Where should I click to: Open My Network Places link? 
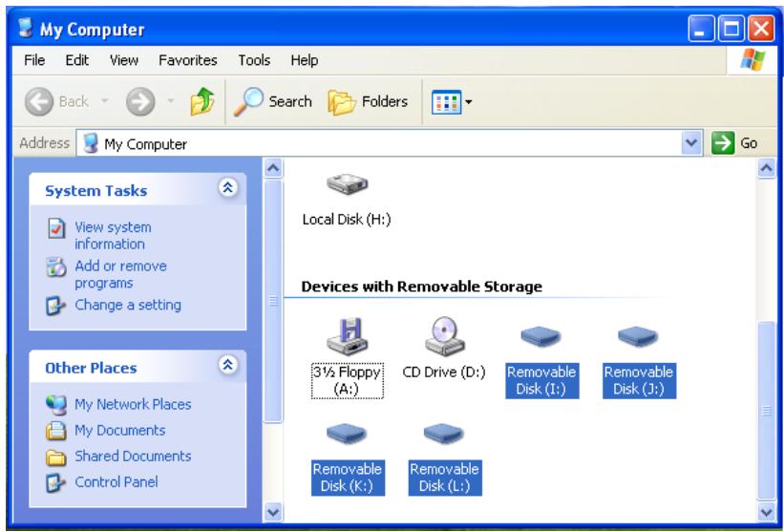[133, 404]
